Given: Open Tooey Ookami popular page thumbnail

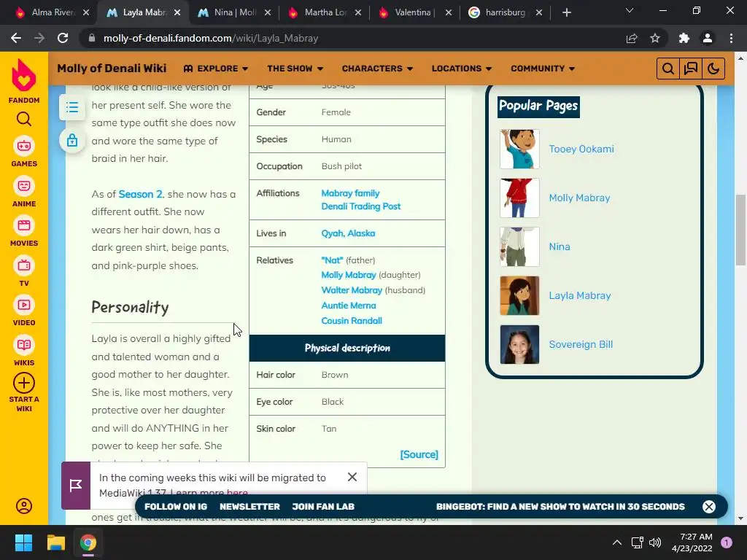Looking at the screenshot, I should pos(519,149).
